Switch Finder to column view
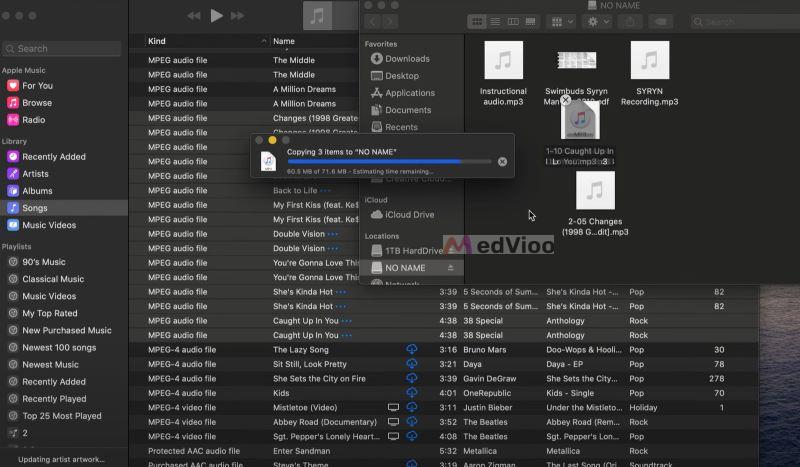Screen dimensions: 800x467 [x=513, y=21]
